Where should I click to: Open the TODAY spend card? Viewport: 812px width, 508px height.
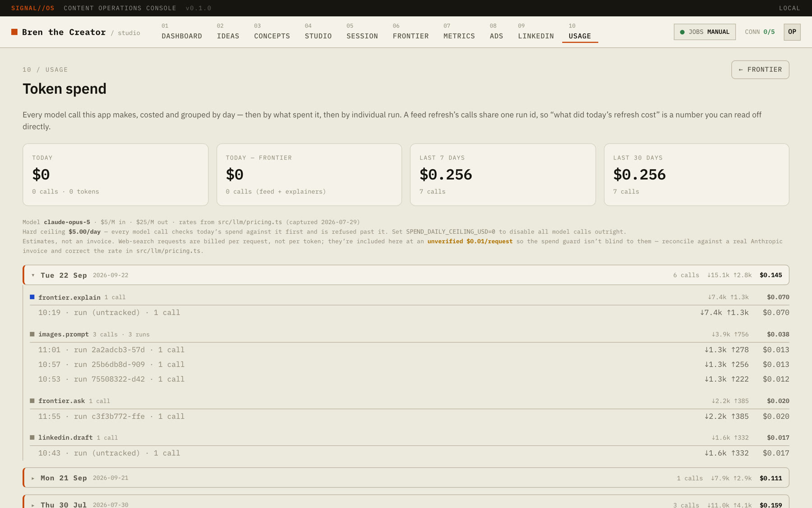(115, 175)
